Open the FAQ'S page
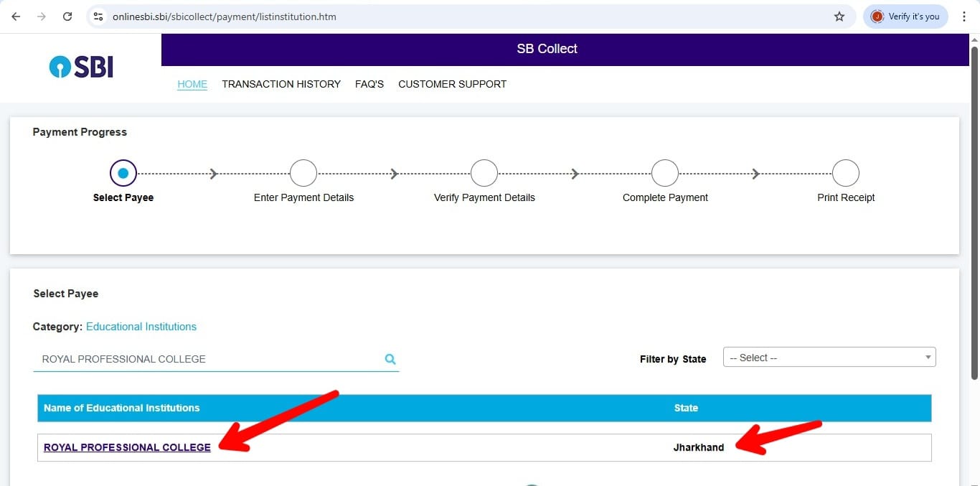This screenshot has height=486, width=980. click(x=369, y=84)
